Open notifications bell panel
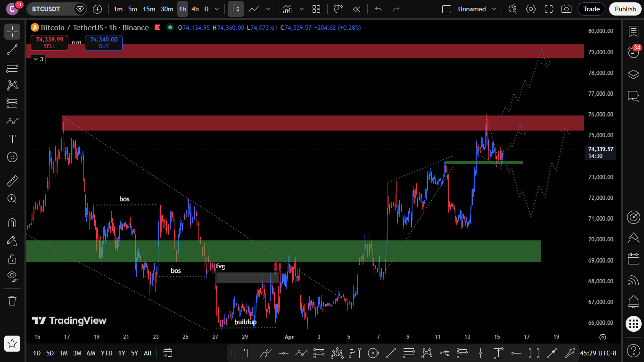 633,302
